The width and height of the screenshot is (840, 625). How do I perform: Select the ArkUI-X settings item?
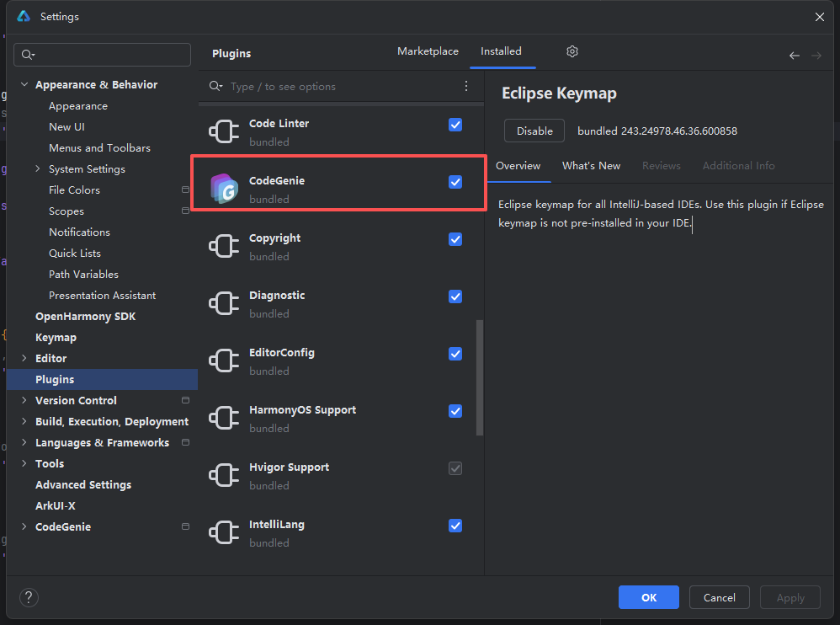pos(56,505)
